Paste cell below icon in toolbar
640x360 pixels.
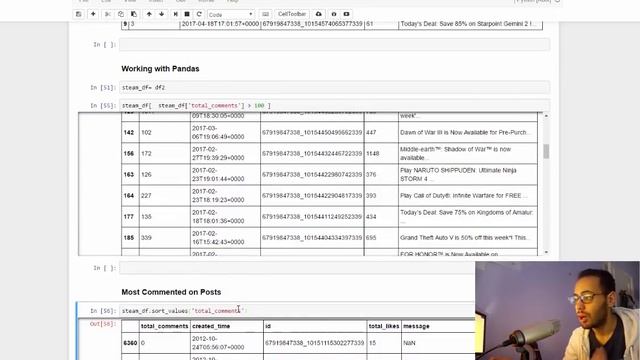(x=133, y=14)
